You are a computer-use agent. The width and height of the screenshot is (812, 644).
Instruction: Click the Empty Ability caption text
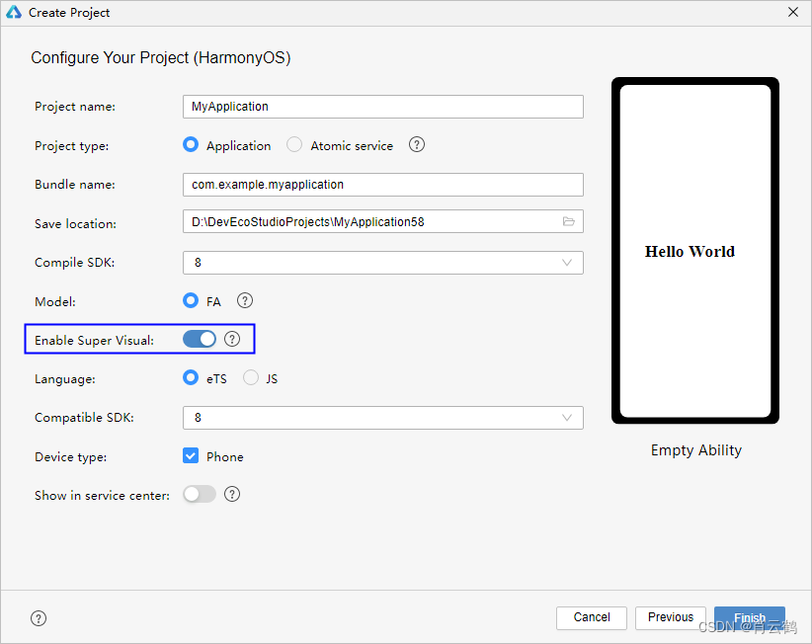point(696,450)
